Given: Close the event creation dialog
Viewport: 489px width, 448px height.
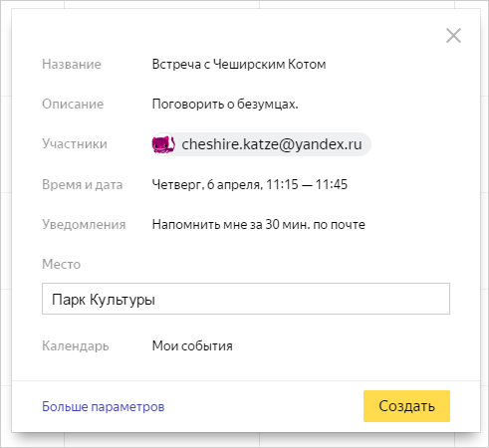Looking at the screenshot, I should point(453,36).
